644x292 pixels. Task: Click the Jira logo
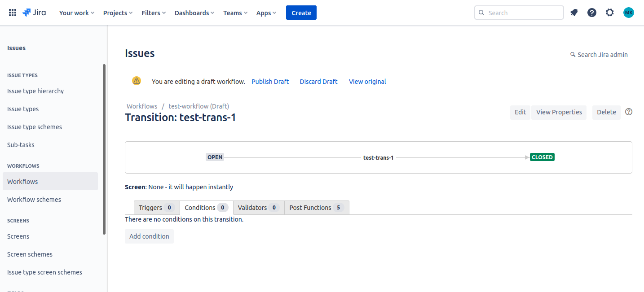click(34, 13)
